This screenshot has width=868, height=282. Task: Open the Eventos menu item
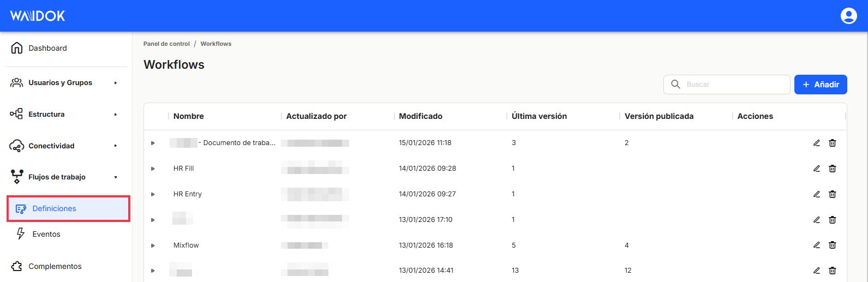click(x=46, y=234)
